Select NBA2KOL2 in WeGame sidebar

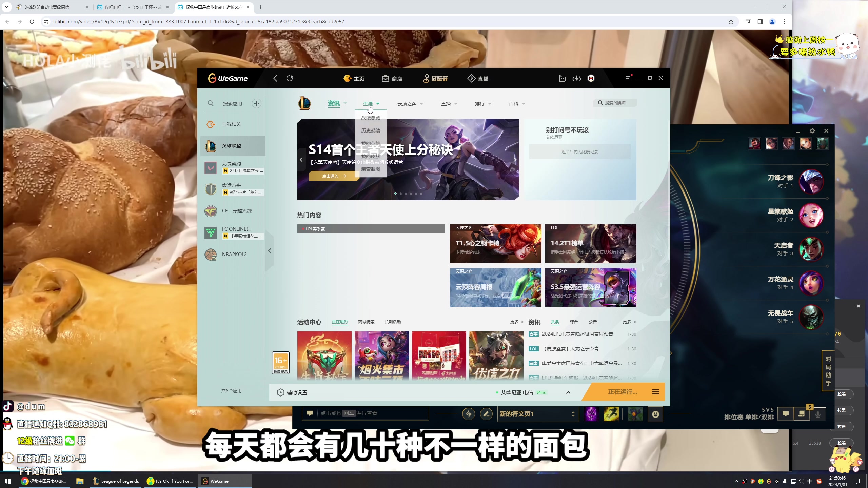tap(233, 254)
